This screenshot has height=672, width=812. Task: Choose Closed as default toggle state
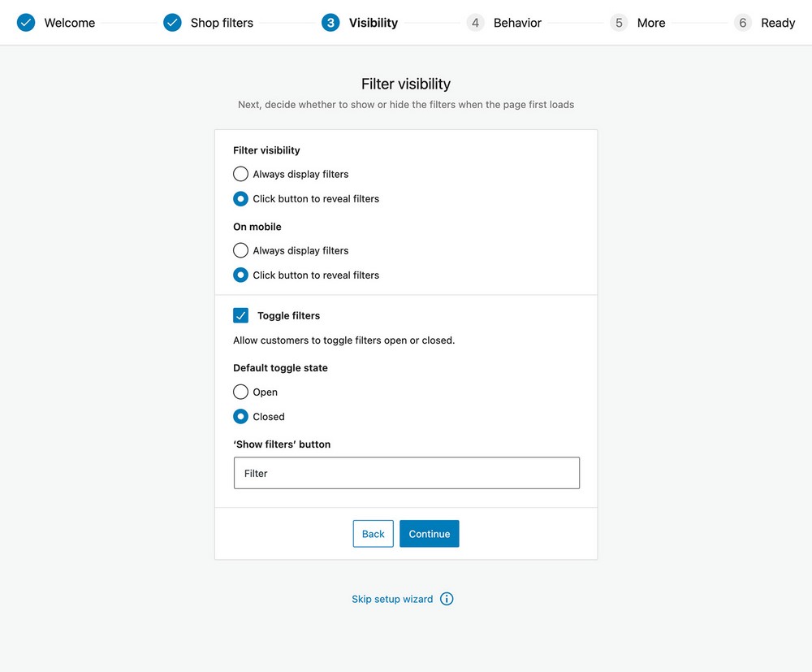pyautogui.click(x=240, y=417)
